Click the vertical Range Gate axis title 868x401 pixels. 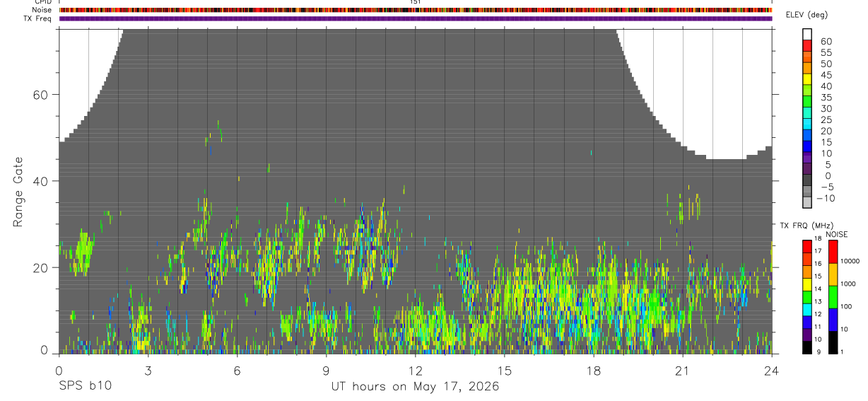coord(18,192)
